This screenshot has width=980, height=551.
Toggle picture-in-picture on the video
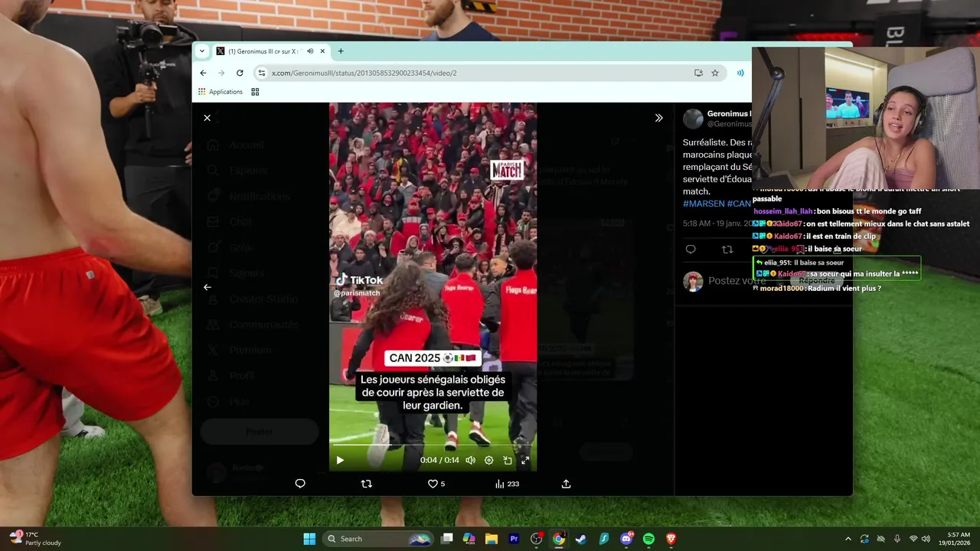coord(507,461)
